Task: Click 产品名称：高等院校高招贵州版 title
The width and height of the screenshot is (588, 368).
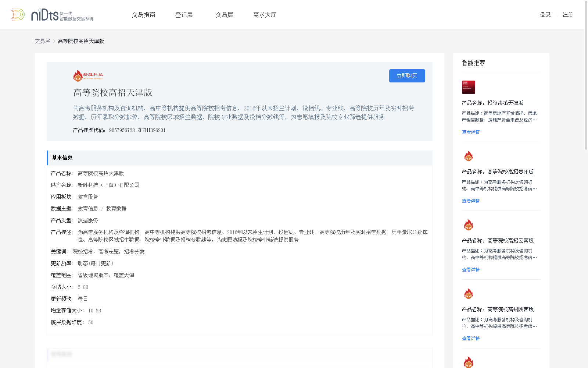Action: pyautogui.click(x=498, y=172)
